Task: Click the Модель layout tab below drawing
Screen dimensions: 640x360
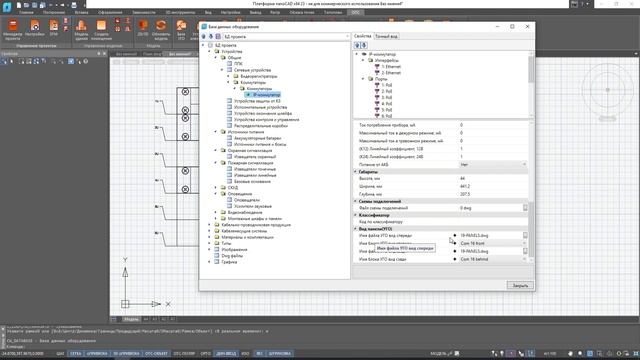Action: [131, 319]
